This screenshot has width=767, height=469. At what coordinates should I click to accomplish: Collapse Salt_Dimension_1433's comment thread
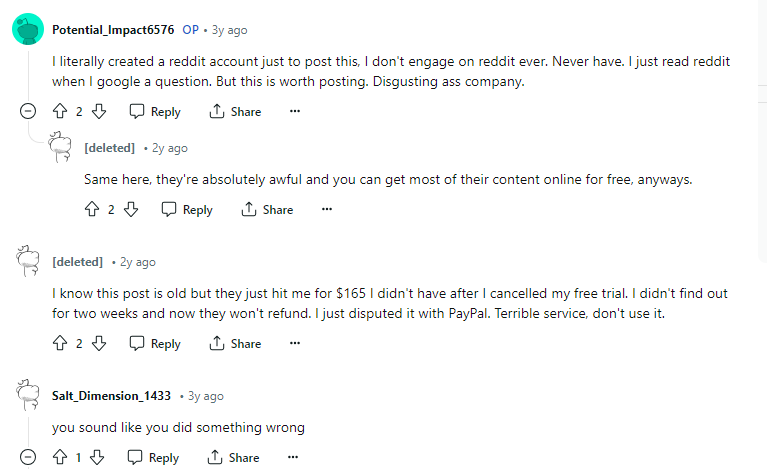(x=28, y=457)
